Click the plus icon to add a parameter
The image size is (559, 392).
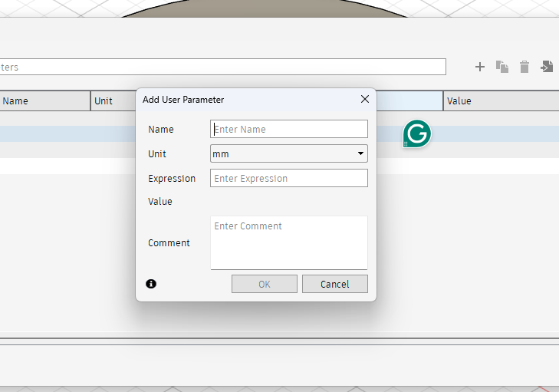480,67
